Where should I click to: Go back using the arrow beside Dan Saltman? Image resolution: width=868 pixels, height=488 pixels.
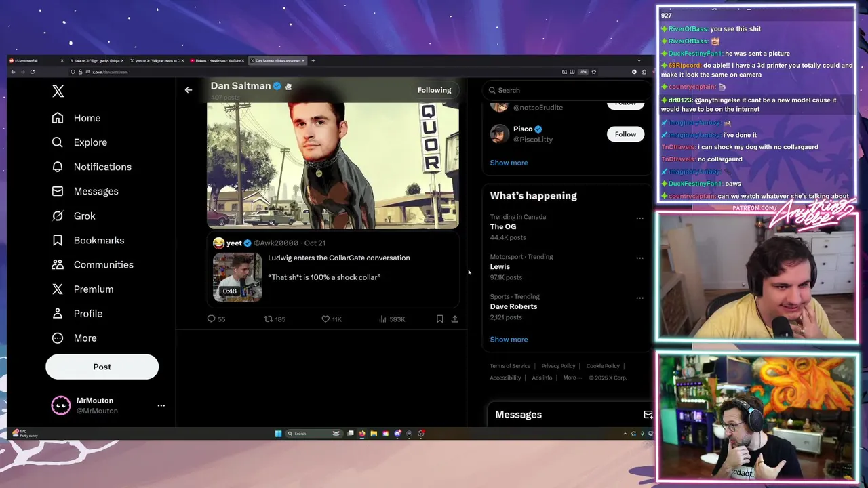[x=189, y=89]
